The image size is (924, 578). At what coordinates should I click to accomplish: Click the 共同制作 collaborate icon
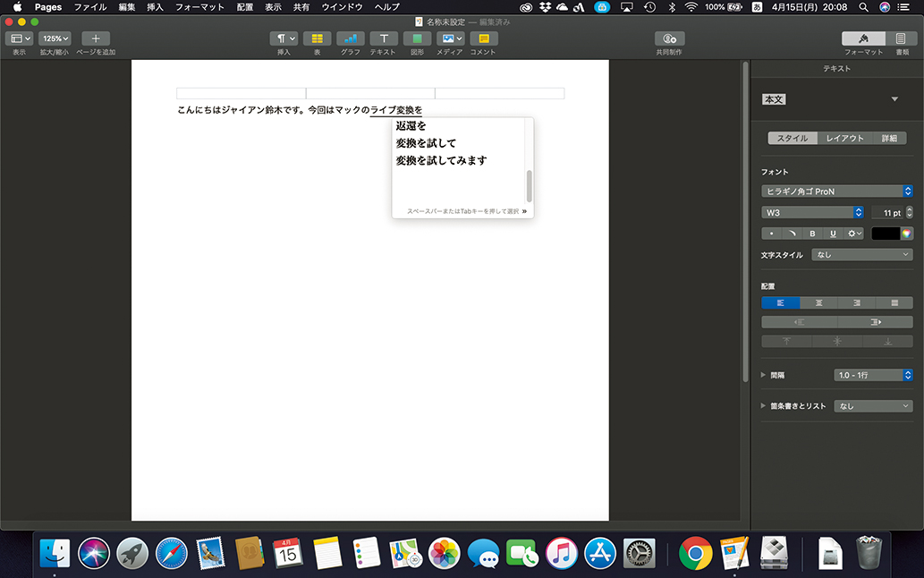click(x=669, y=38)
